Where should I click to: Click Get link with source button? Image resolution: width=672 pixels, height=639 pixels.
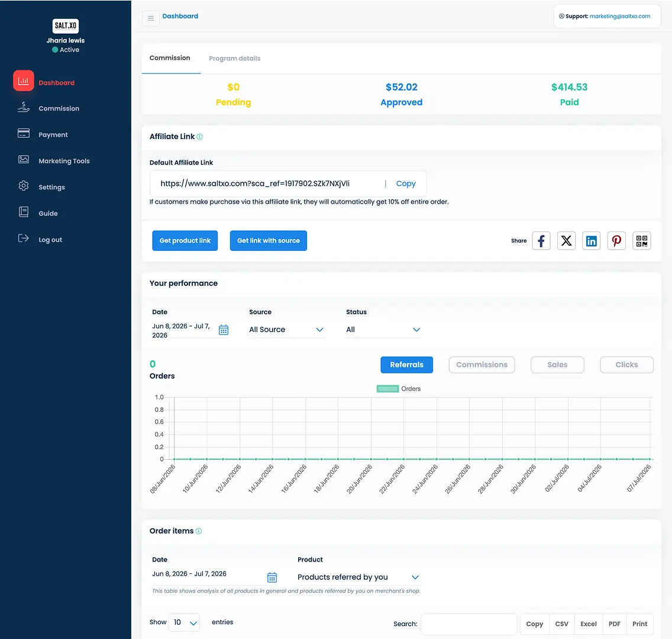click(269, 240)
